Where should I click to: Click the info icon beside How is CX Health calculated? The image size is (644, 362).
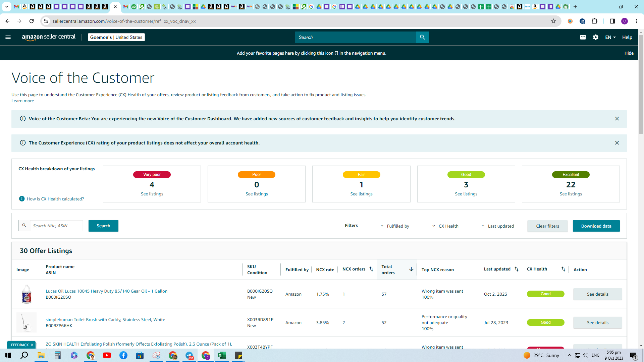point(22,199)
